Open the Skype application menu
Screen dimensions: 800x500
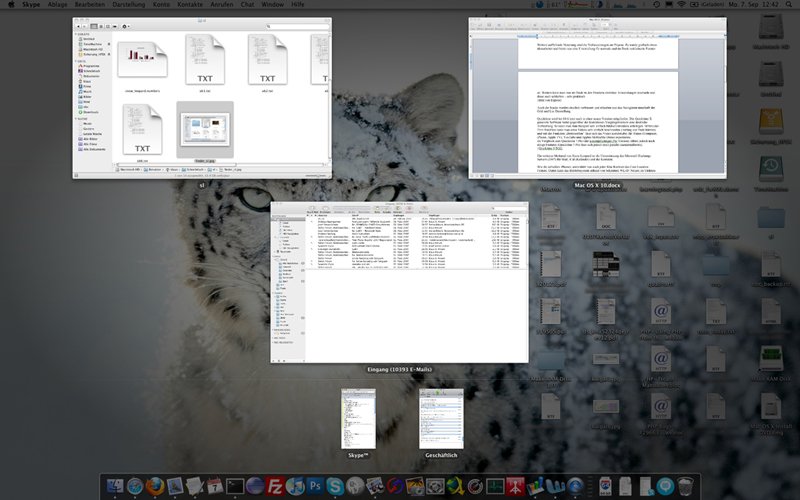pyautogui.click(x=31, y=4)
